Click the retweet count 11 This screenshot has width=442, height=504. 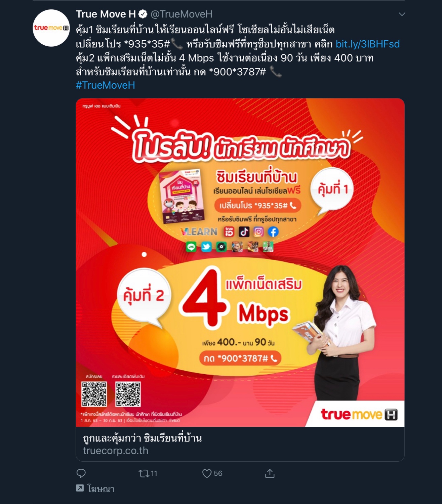(154, 473)
